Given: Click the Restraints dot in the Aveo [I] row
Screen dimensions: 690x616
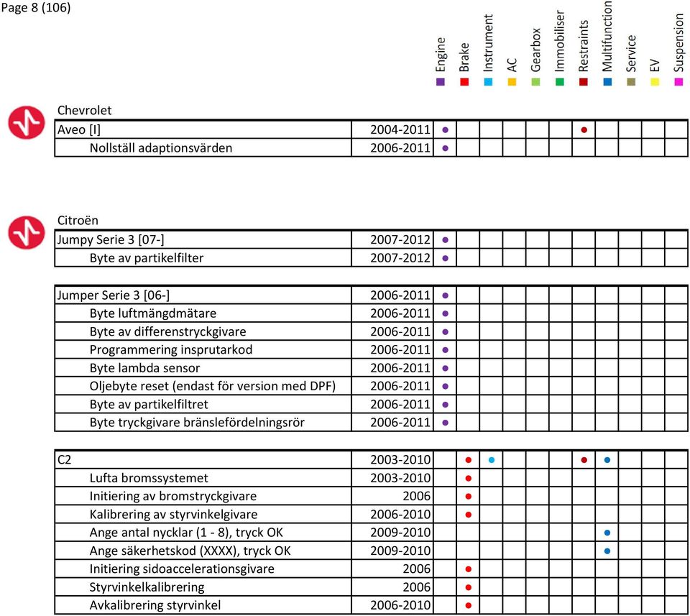Looking at the screenshot, I should (x=584, y=130).
